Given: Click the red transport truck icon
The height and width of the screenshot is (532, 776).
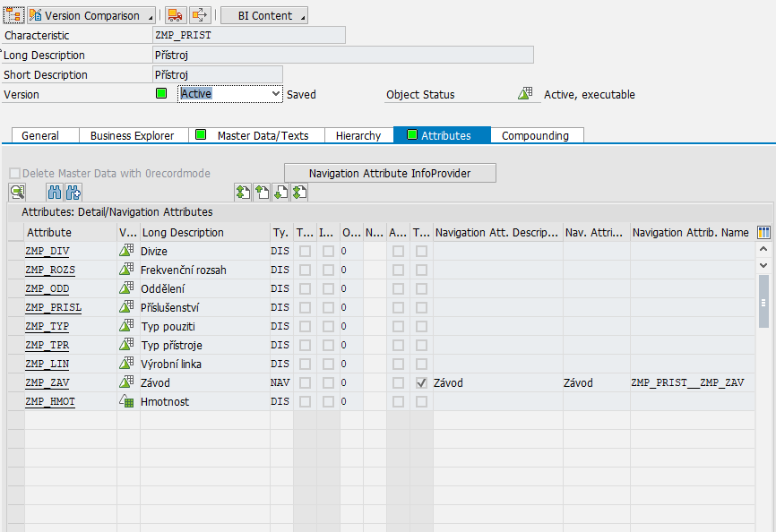Looking at the screenshot, I should tap(176, 15).
